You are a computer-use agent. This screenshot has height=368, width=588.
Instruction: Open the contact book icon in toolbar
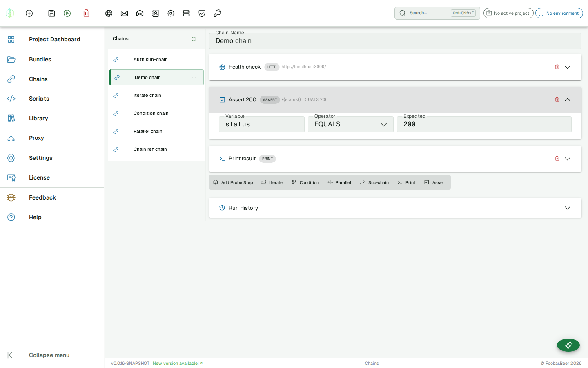[155, 13]
